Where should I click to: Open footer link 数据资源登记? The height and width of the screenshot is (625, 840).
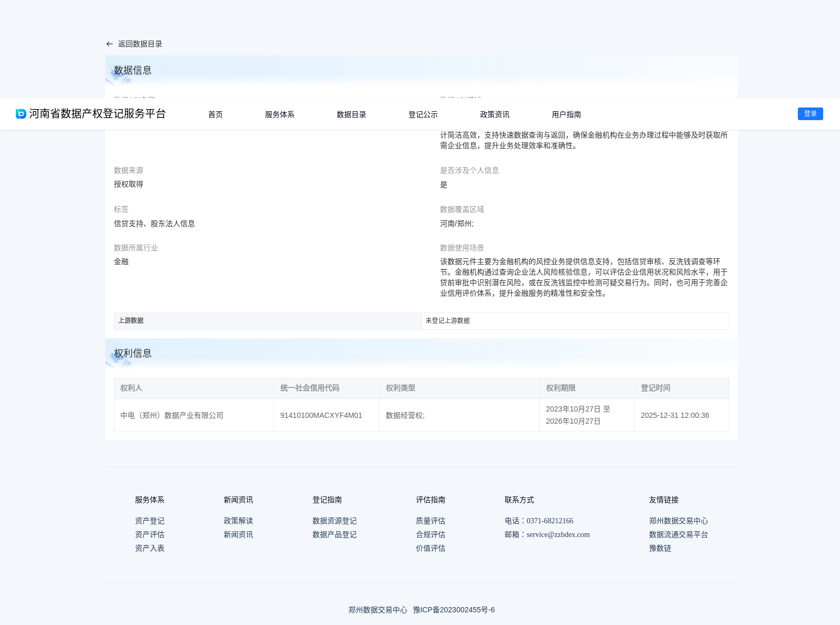(x=335, y=521)
